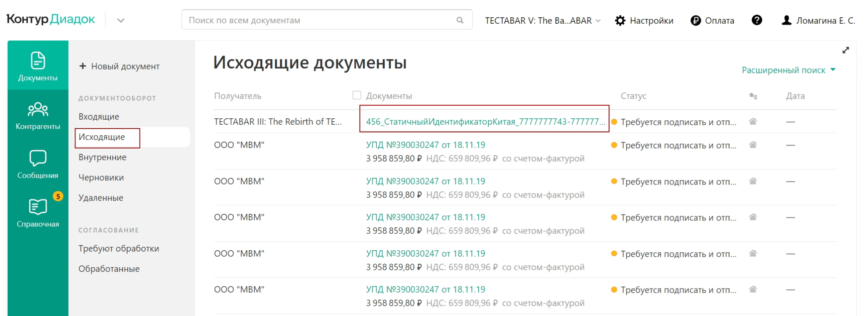This screenshot has width=868, height=316.
Task: Open the TECTABAR V organization dropdown
Action: click(x=542, y=20)
